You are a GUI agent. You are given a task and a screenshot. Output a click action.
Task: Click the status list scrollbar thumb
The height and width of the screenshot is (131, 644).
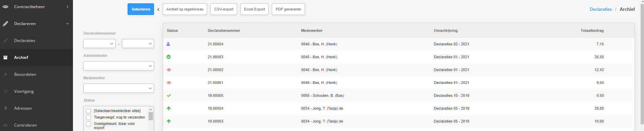coord(151,116)
